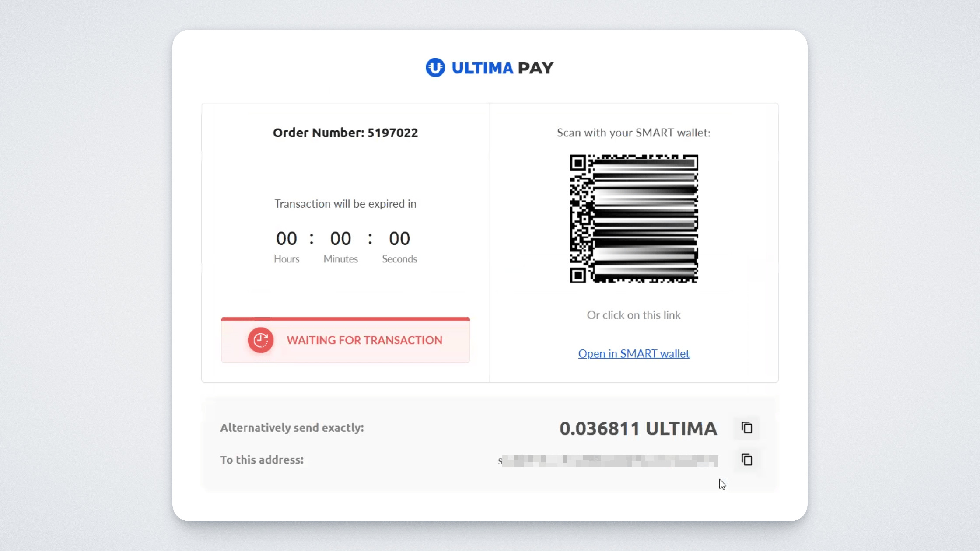980x551 pixels.
Task: Click the 'Scan with your SMART wallet' label
Action: 633,133
